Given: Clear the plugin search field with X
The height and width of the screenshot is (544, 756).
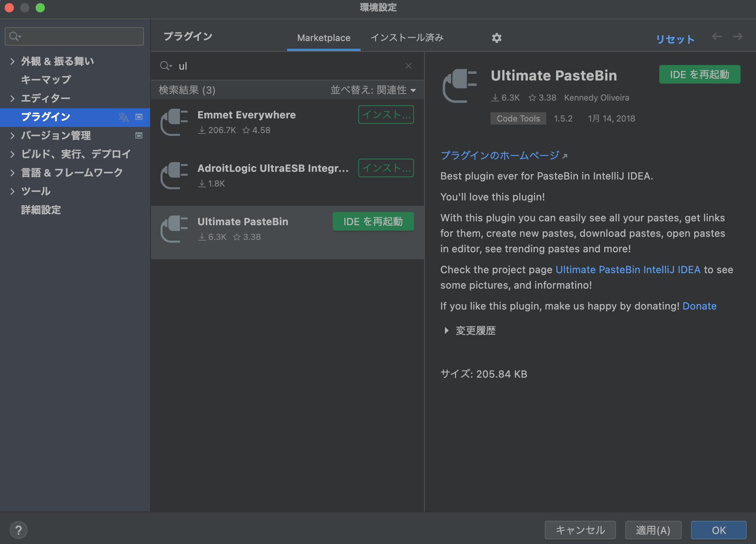Looking at the screenshot, I should click(x=408, y=66).
